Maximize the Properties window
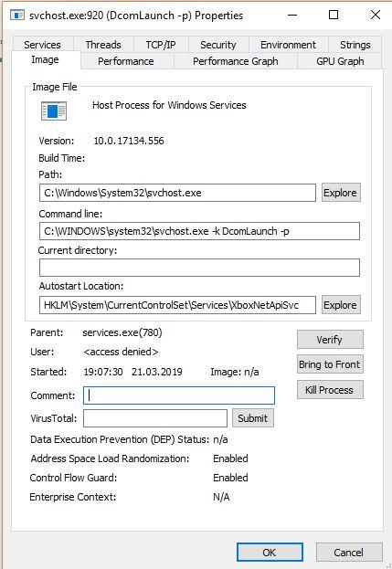392x569 pixels. pos(334,16)
